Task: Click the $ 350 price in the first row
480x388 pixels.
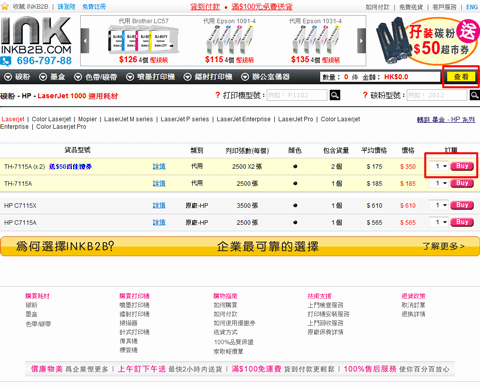Action: (x=408, y=166)
